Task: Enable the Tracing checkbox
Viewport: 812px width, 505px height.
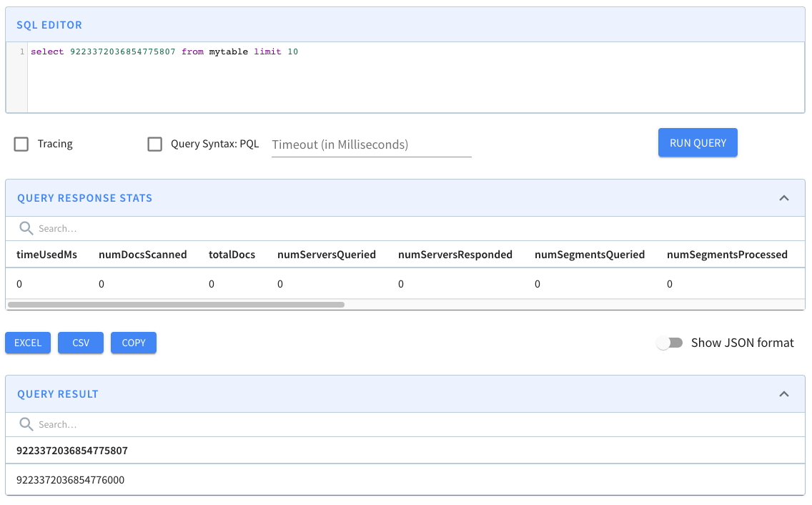Action: click(21, 144)
